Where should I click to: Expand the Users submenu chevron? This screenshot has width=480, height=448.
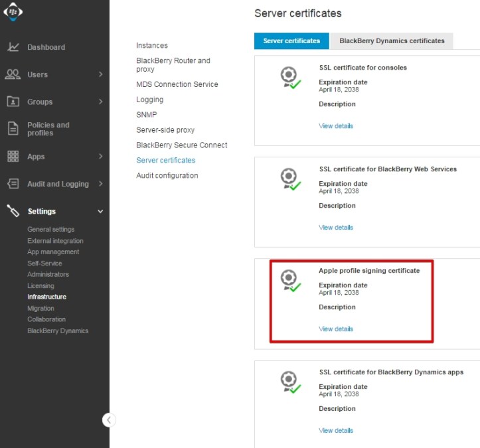[101, 74]
